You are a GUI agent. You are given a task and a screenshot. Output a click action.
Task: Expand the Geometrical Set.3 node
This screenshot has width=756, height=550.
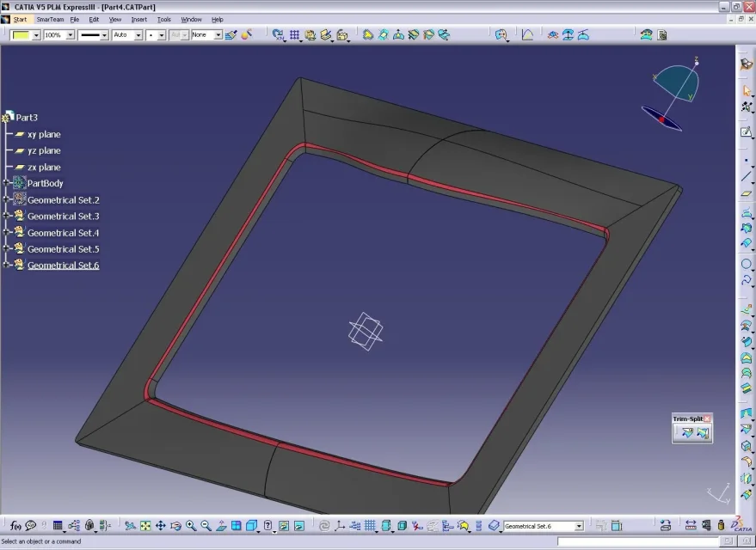click(x=6, y=216)
